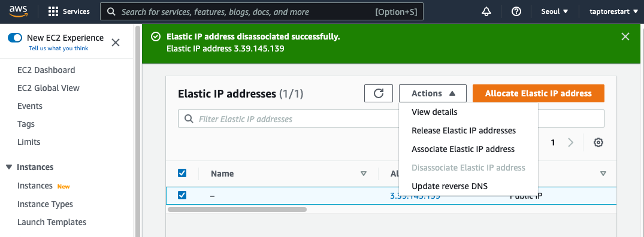Open notifications bell icon
Viewport: 644px width, 237px height.
click(x=486, y=11)
